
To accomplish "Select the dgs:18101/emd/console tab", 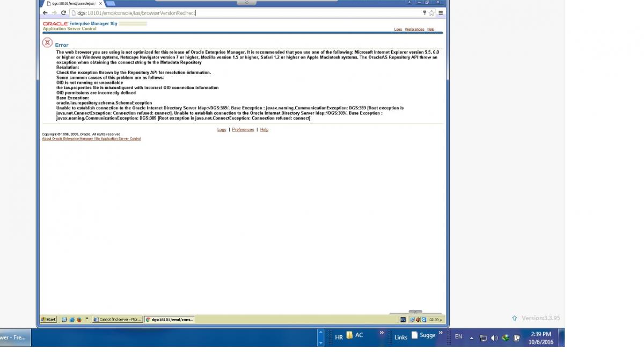I will pos(73,3).
